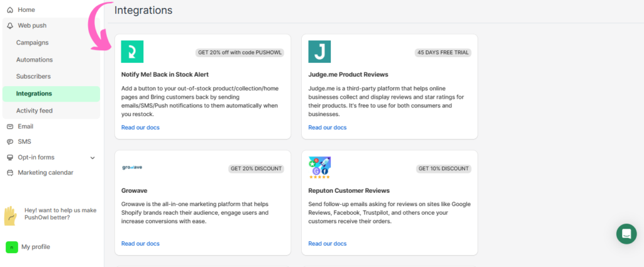Image resolution: width=644 pixels, height=267 pixels.
Task: Click Read our docs under Growave
Action: point(140,244)
